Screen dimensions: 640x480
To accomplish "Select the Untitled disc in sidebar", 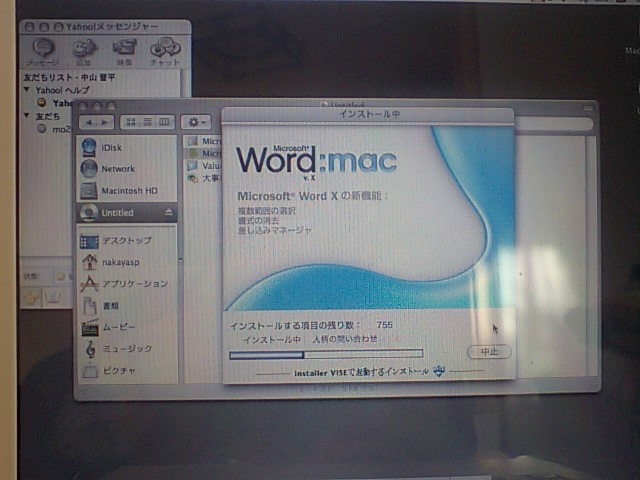I will point(127,213).
